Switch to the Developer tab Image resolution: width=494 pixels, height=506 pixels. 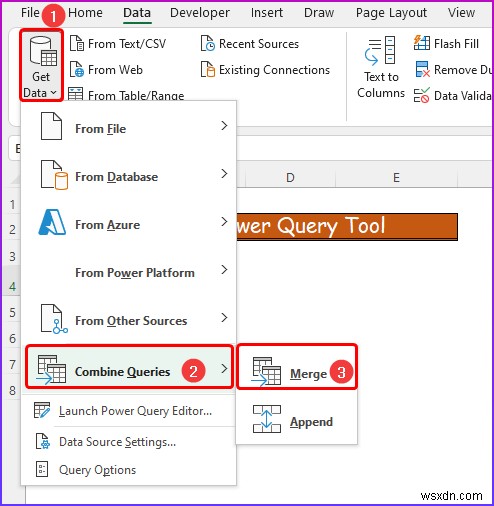200,13
